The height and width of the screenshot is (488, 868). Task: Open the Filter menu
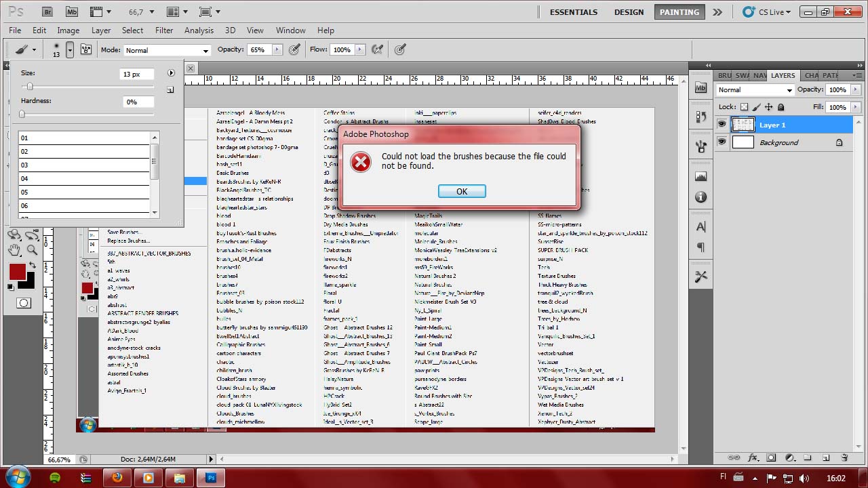164,30
